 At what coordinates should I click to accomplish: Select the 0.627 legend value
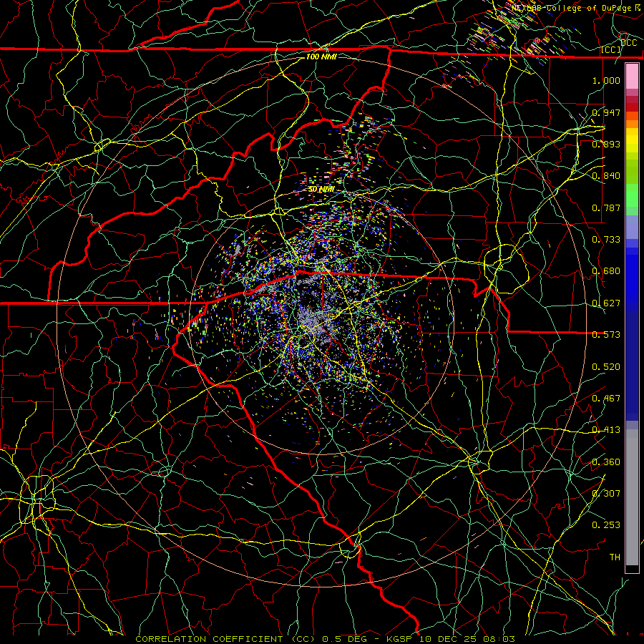[606, 303]
